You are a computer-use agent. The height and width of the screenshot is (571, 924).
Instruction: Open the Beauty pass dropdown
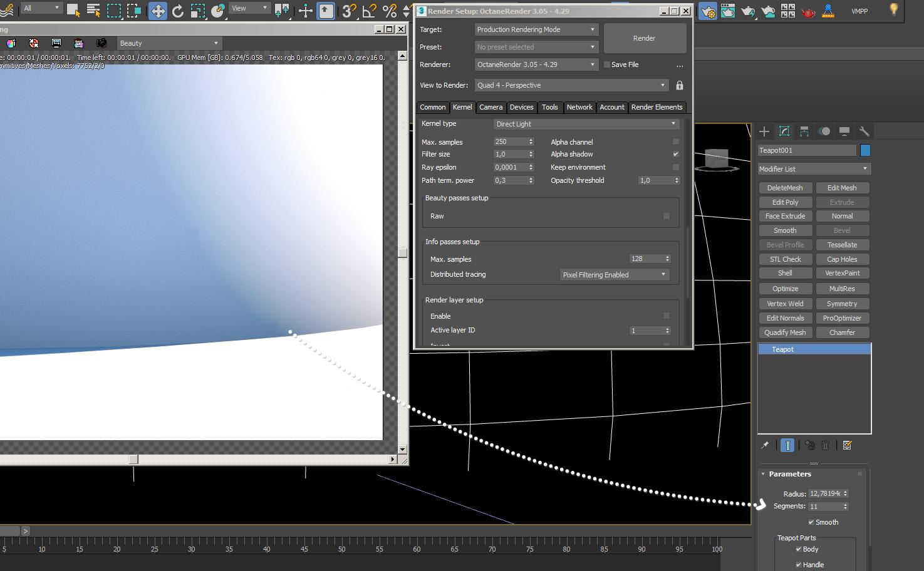point(169,43)
